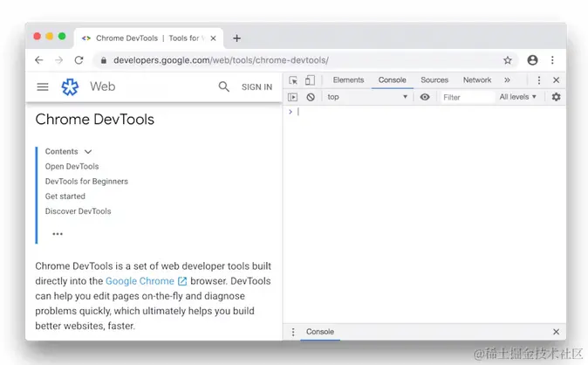This screenshot has height=365, width=588.
Task: Open the Chrome profile avatar icon
Action: 532,60
